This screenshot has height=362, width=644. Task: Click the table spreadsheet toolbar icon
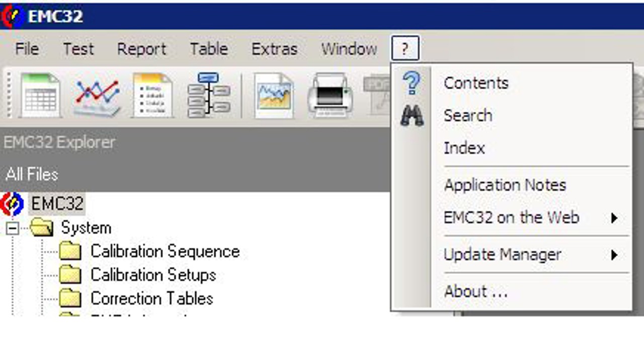coord(40,95)
